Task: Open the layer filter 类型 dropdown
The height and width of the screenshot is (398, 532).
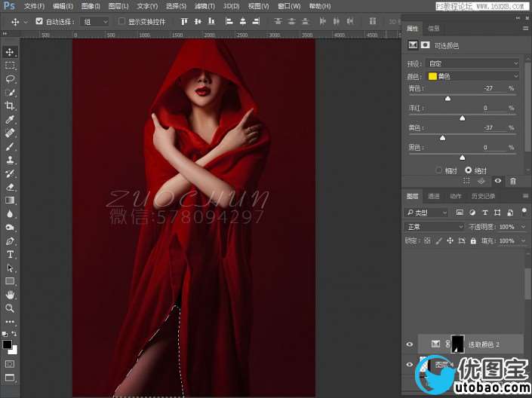Action: pos(426,213)
